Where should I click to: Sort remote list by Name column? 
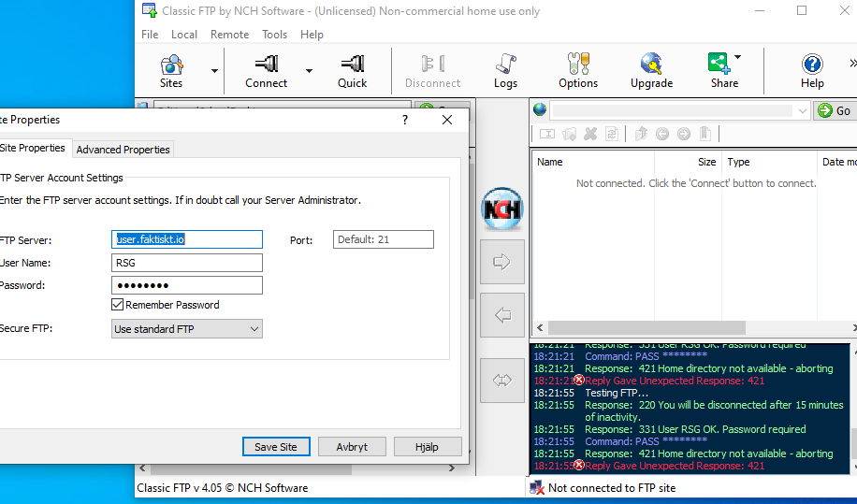point(593,162)
